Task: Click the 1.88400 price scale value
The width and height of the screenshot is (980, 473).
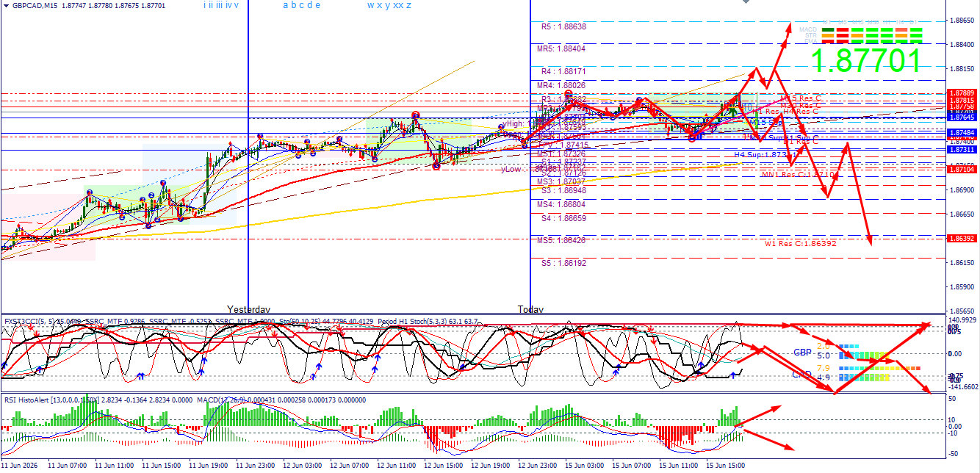Action: [x=962, y=45]
